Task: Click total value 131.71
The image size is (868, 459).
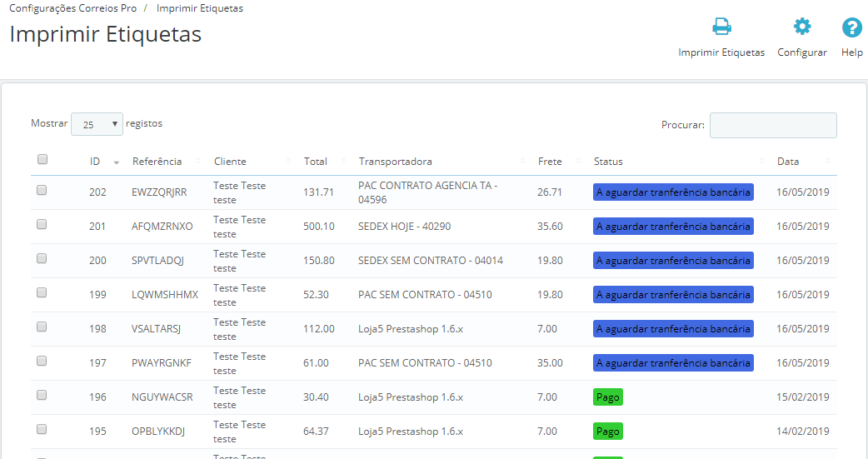Action: click(319, 192)
